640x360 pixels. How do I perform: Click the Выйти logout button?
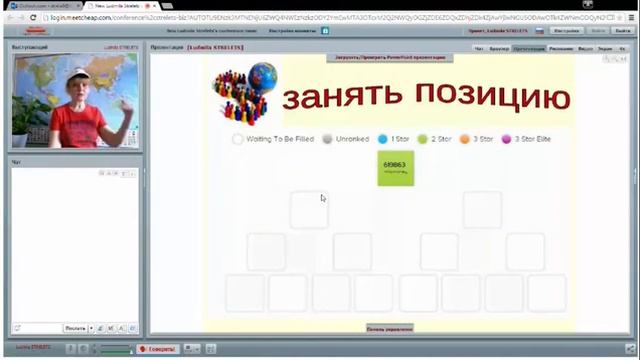623,31
